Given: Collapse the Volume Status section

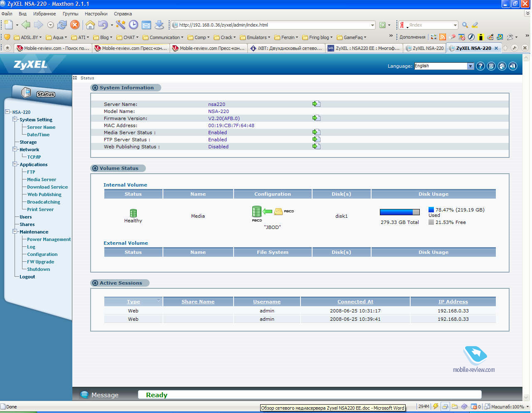Looking at the screenshot, I should pyautogui.click(x=95, y=168).
